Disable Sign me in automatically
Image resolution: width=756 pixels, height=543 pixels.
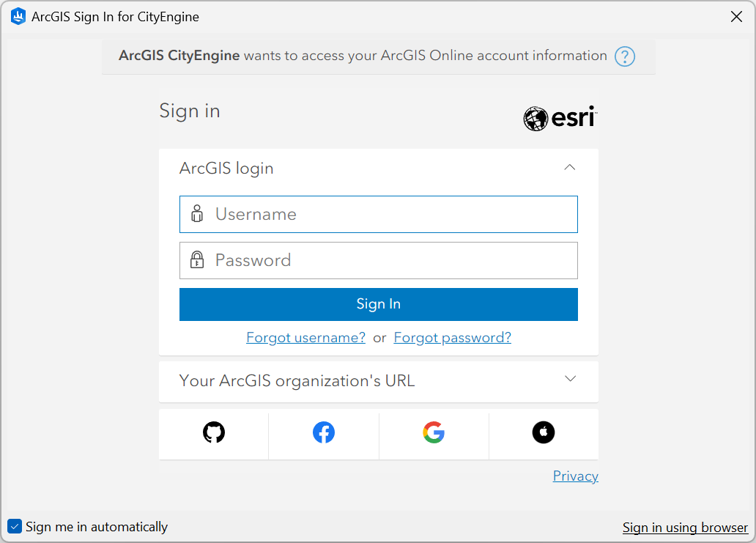15,526
